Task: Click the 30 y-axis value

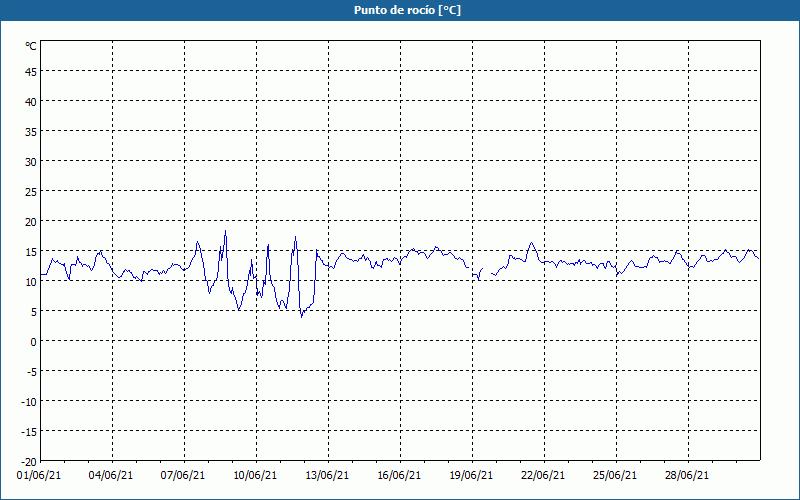Action: click(31, 162)
